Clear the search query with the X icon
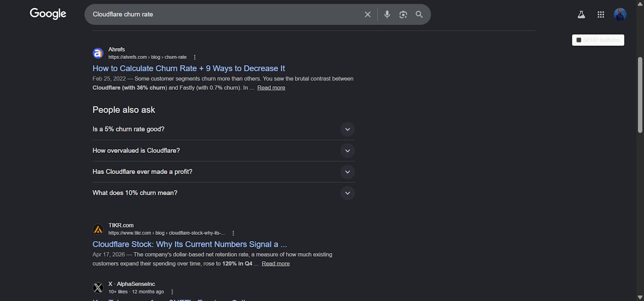This screenshot has width=644, height=301. pos(367,14)
